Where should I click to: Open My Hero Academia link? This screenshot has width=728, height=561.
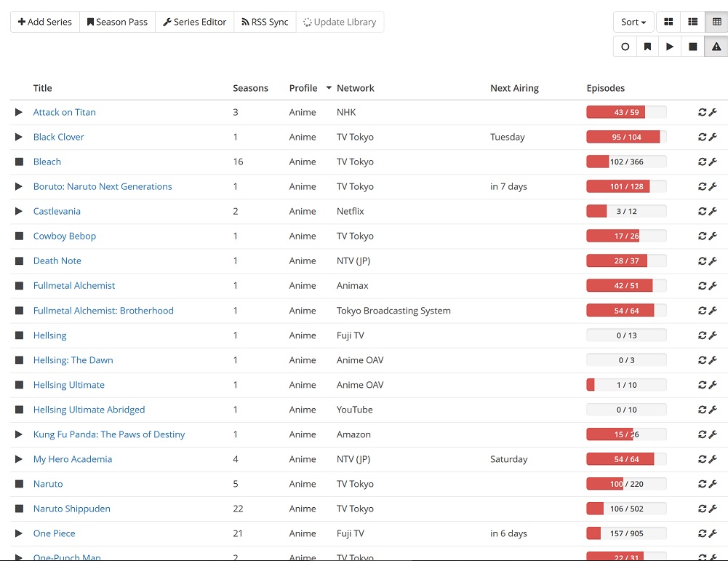pos(73,459)
